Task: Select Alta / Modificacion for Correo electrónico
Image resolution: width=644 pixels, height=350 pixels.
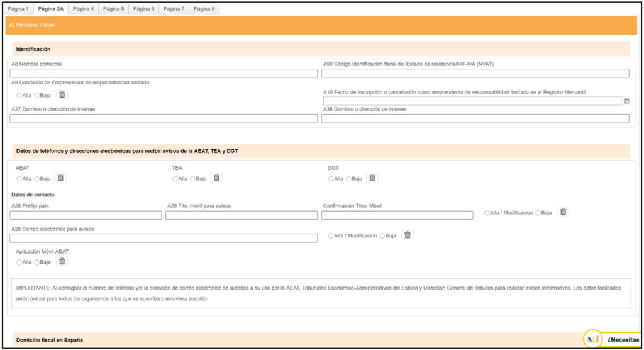Action: [x=331, y=235]
